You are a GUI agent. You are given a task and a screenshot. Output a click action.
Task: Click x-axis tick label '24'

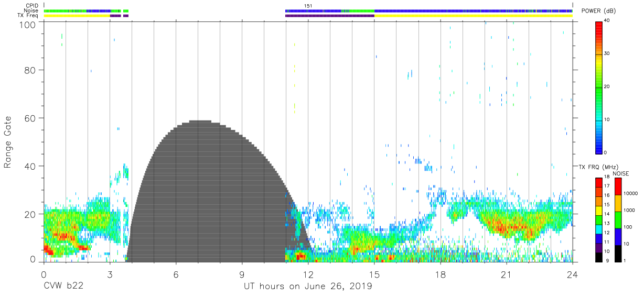click(x=573, y=274)
